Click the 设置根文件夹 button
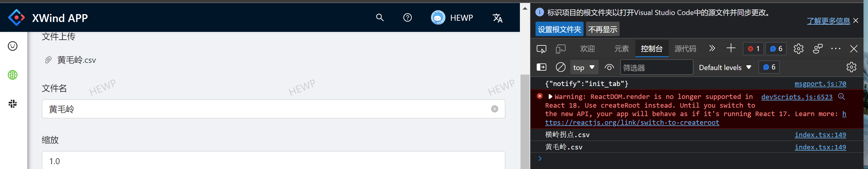 click(x=559, y=29)
